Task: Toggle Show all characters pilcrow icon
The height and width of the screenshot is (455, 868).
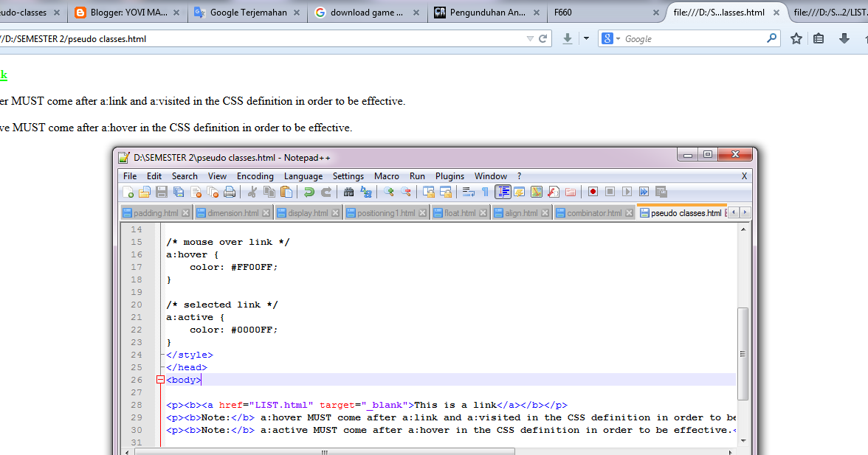Action: click(x=486, y=192)
